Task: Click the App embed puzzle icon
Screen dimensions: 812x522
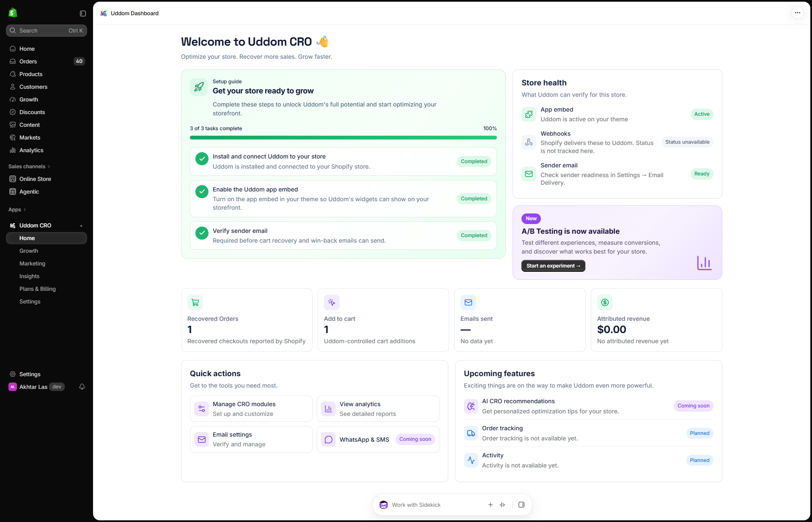Action: (x=529, y=114)
